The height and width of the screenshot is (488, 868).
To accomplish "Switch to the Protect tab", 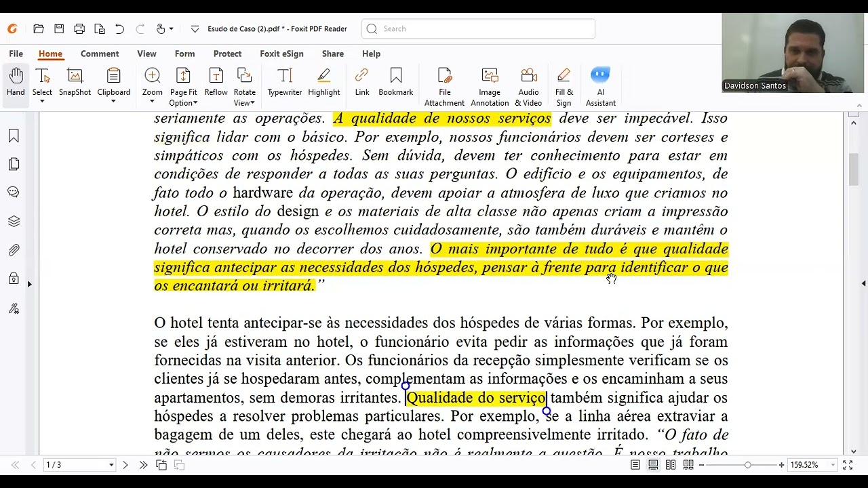I will tap(227, 54).
